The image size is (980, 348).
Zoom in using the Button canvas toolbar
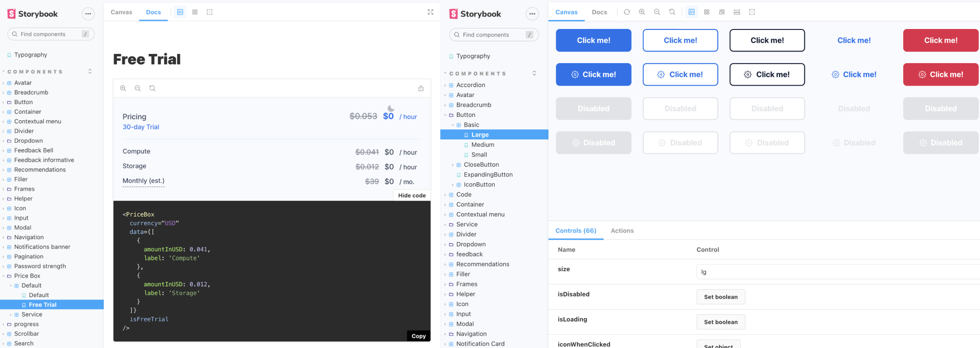(x=642, y=12)
